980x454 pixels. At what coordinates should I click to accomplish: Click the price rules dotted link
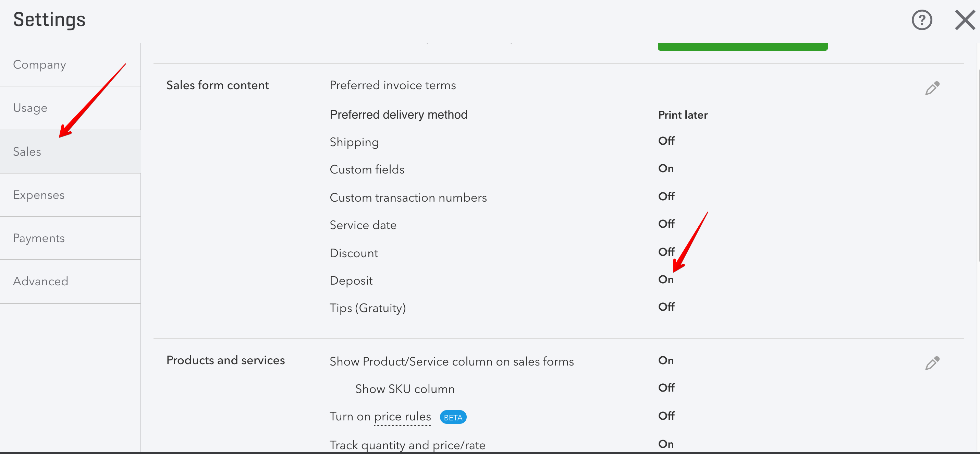coord(403,417)
